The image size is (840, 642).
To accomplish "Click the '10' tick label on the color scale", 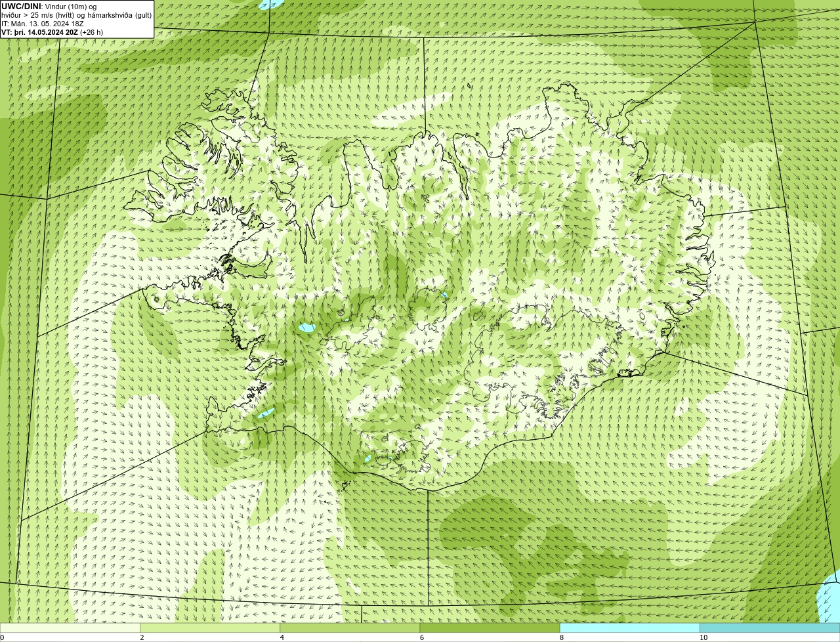I will click(703, 637).
